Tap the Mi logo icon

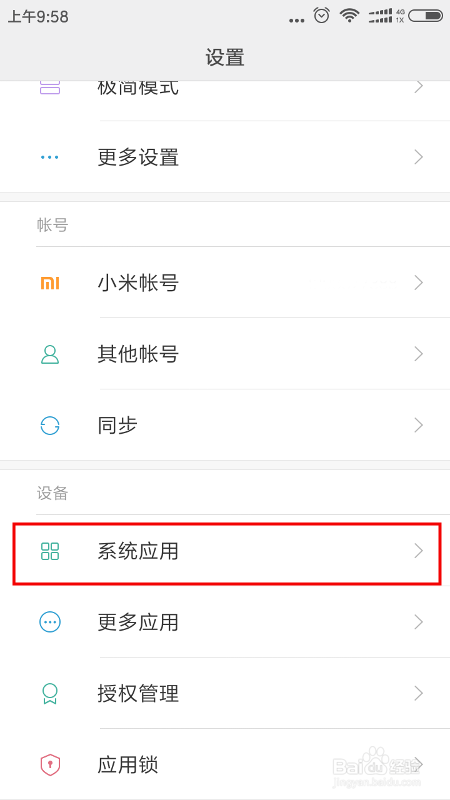pyautogui.click(x=50, y=283)
